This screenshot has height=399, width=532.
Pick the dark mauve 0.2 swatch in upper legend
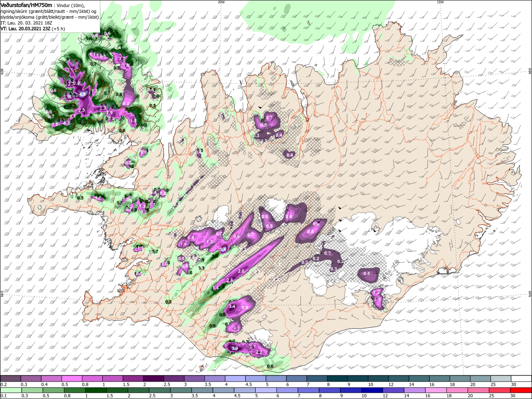10,379
